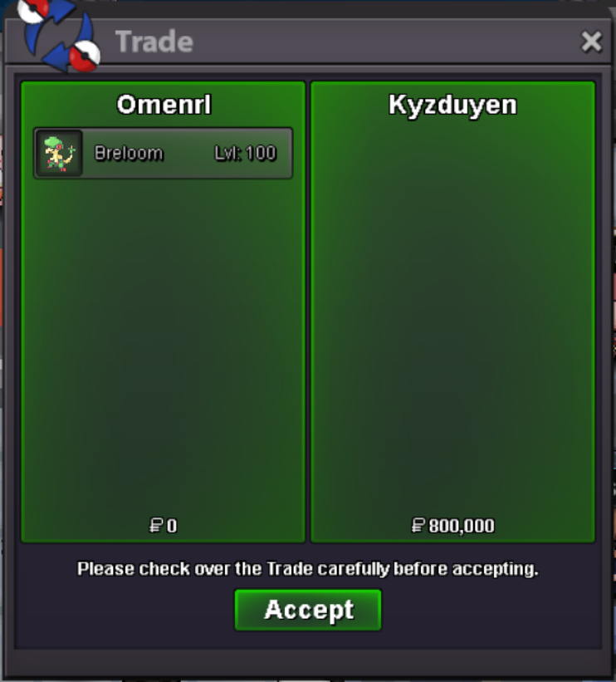Click the Breloom row background between name and level
This screenshot has width=616, height=682.
coord(188,153)
